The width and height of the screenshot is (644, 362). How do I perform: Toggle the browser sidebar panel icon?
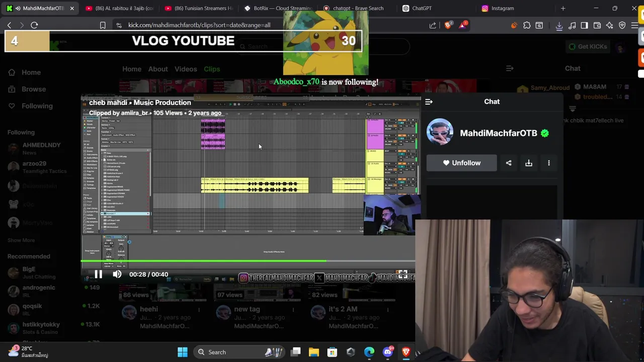(584, 25)
